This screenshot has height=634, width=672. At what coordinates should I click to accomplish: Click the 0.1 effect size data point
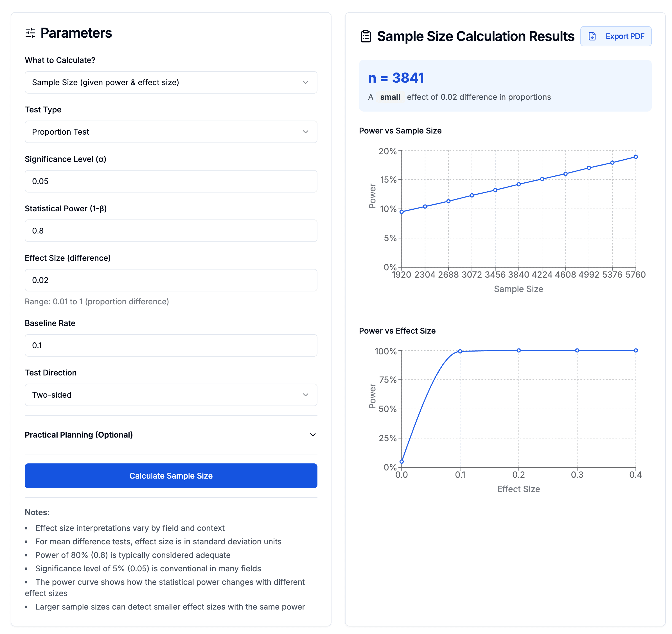[460, 352]
